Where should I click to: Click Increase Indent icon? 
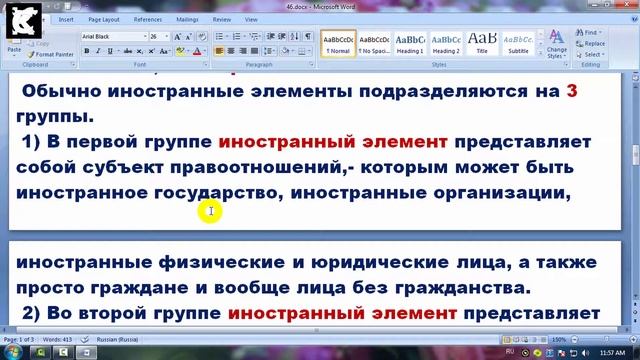point(282,37)
